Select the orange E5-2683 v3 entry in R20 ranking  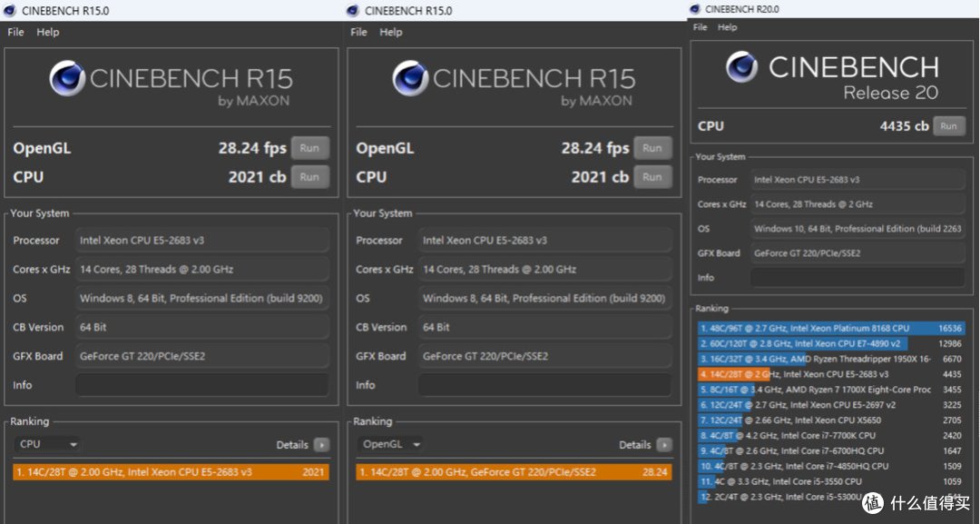pos(830,374)
